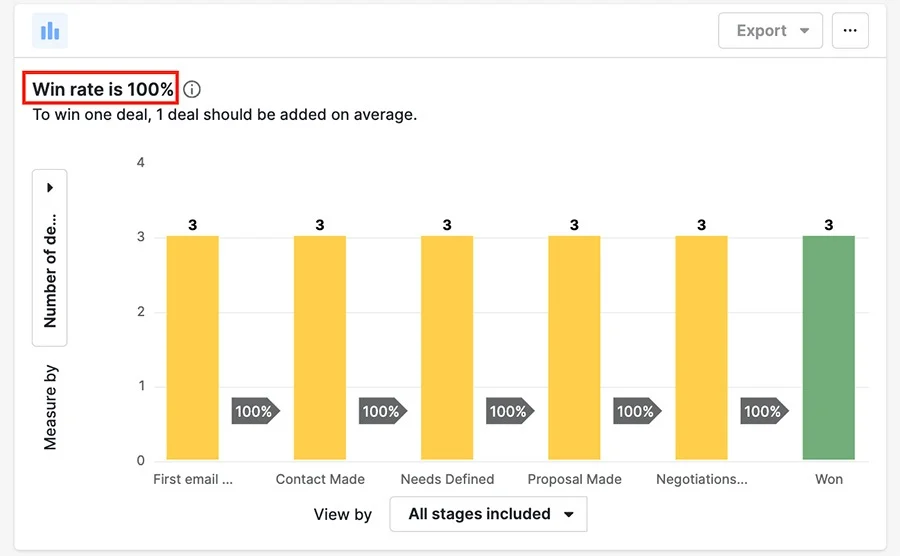Select the Proposal Made bar
This screenshot has width=900, height=556.
(x=574, y=348)
